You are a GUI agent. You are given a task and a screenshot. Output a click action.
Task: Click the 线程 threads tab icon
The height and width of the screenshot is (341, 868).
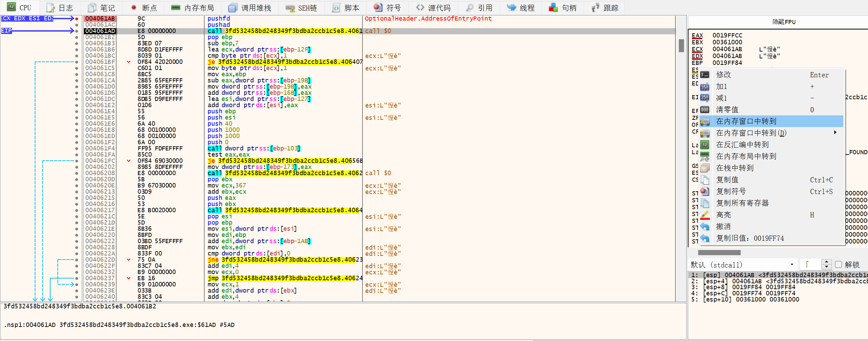point(511,8)
